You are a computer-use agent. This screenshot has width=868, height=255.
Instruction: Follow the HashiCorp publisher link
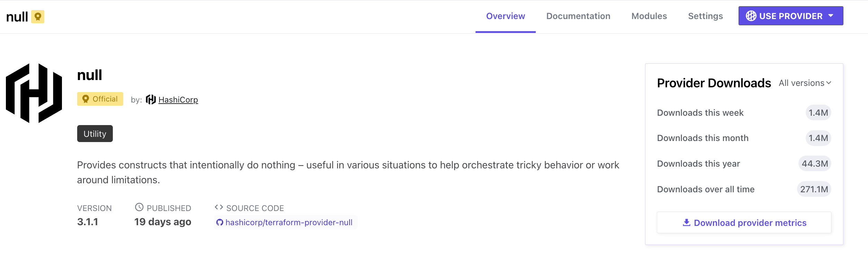tap(178, 100)
